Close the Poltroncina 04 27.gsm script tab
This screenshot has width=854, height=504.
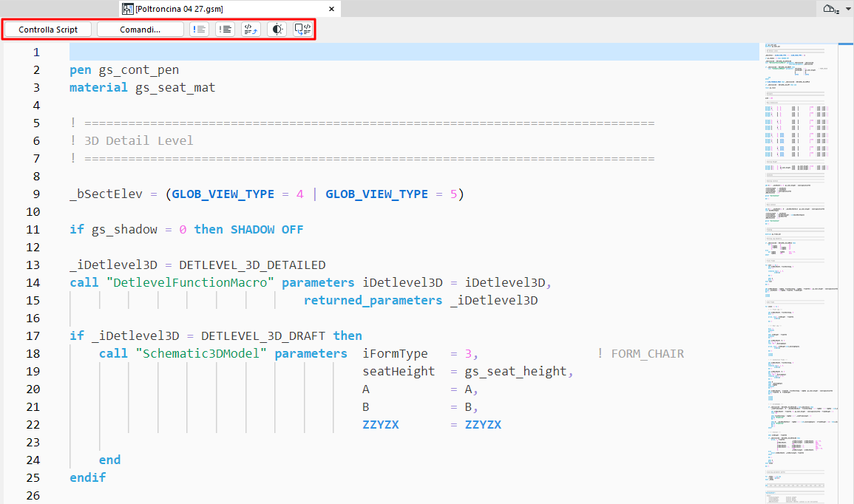tap(331, 10)
